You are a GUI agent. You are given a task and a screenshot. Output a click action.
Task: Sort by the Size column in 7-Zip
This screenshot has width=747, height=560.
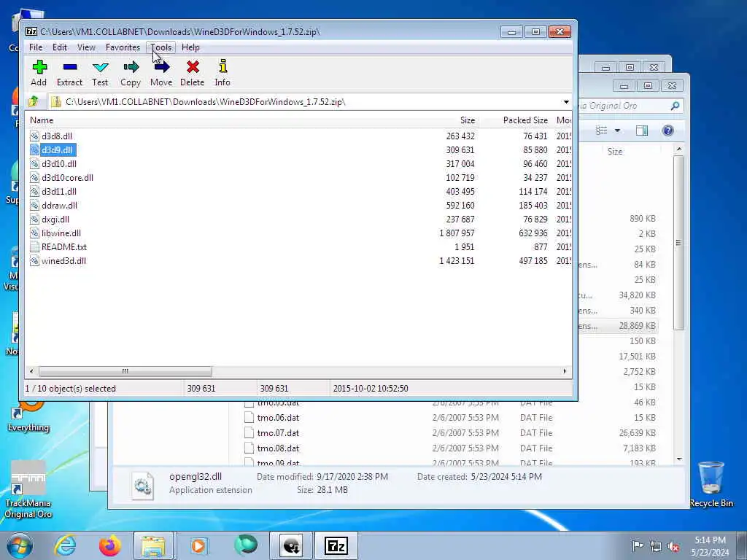(x=468, y=120)
